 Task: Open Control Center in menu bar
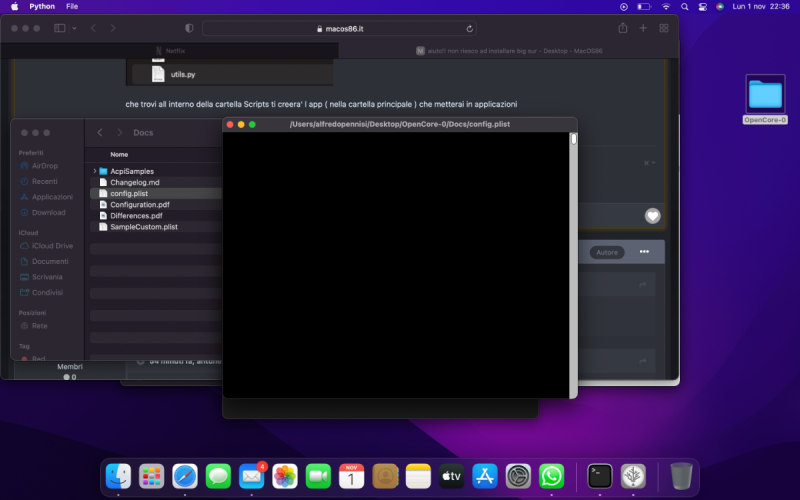point(703,7)
